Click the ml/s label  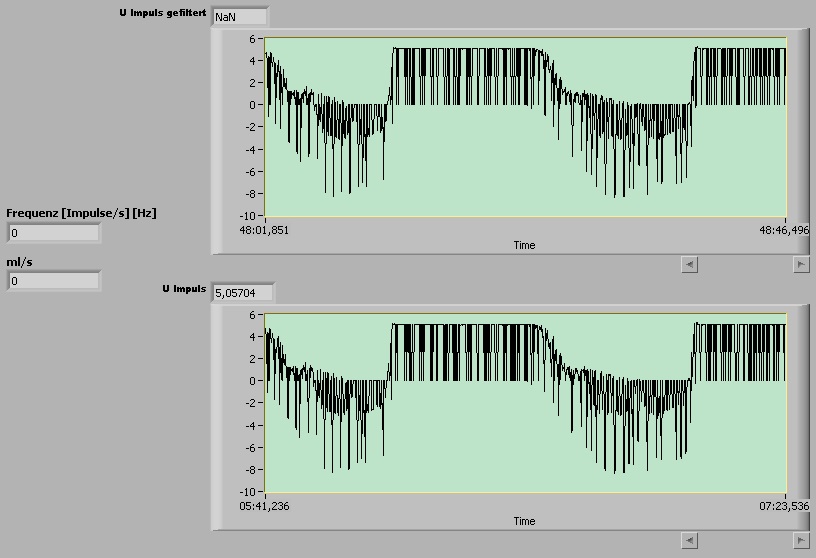[x=19, y=262]
